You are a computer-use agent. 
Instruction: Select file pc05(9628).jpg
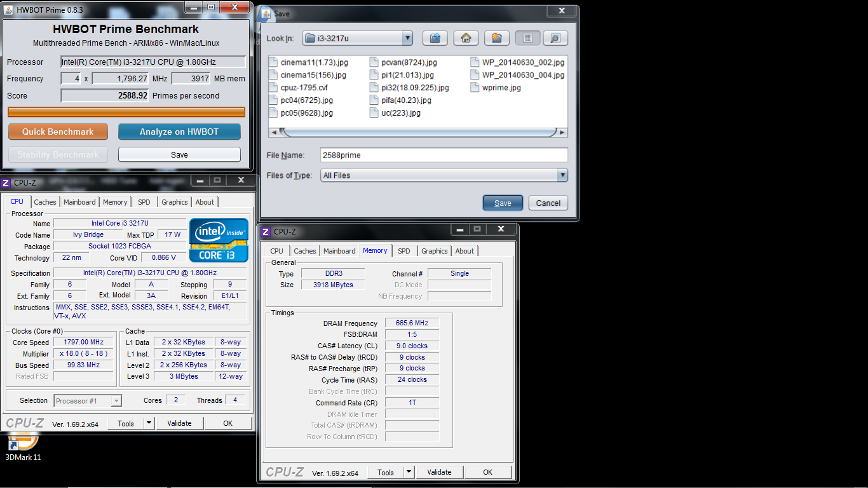click(301, 113)
